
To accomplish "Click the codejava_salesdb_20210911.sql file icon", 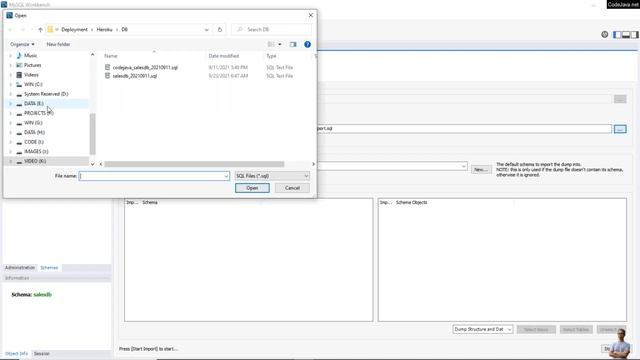I will click(107, 67).
